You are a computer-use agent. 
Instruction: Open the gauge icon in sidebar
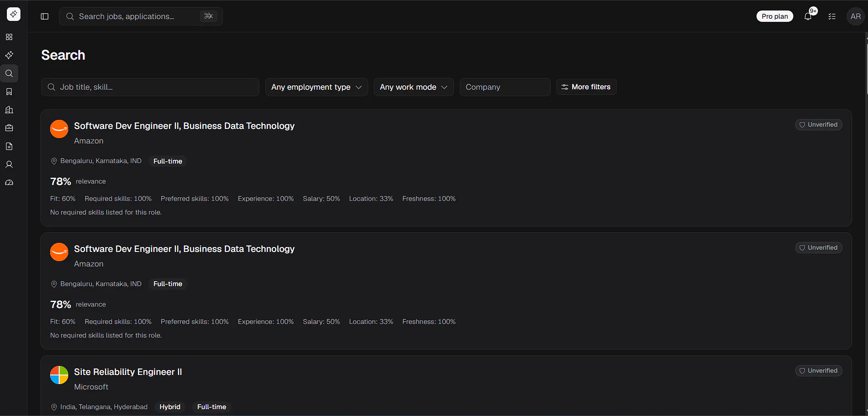(x=9, y=183)
